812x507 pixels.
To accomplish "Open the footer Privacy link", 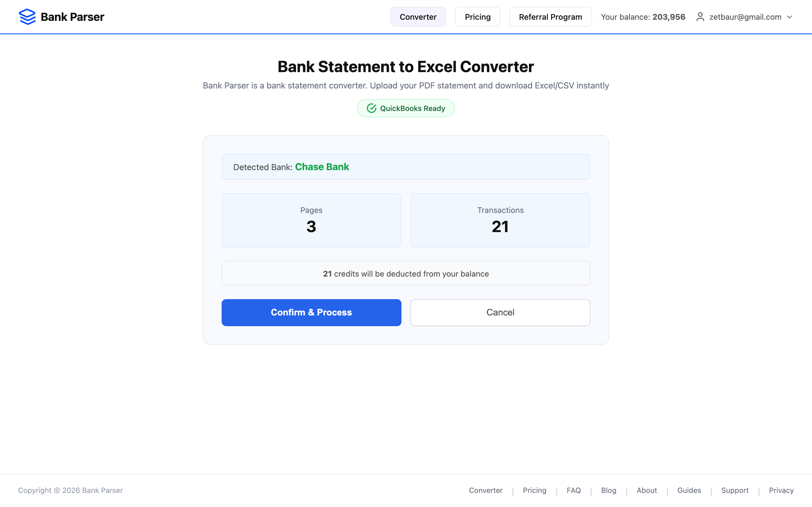I will pos(781,490).
